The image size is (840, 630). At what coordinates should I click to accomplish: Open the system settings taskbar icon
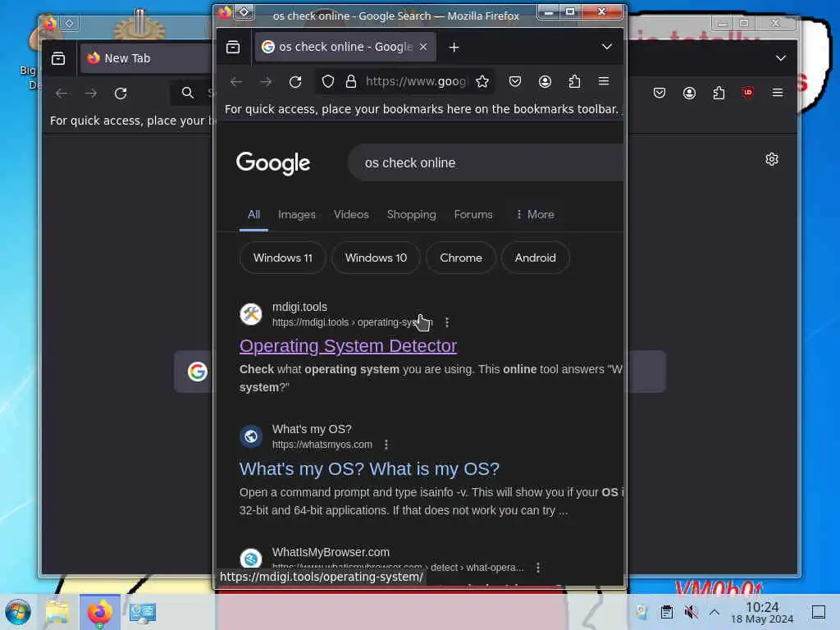click(x=142, y=612)
